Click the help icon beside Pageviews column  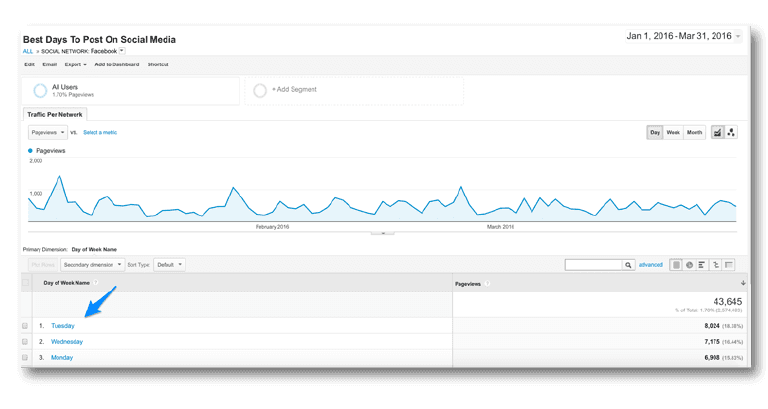[x=487, y=284]
